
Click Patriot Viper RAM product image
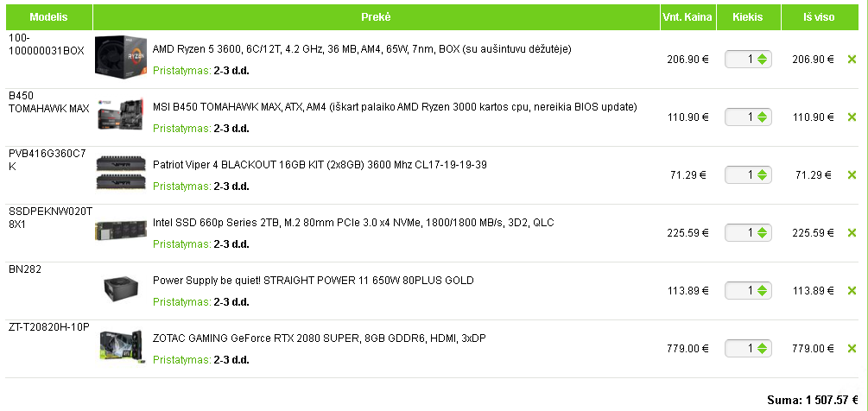pyautogui.click(x=119, y=173)
